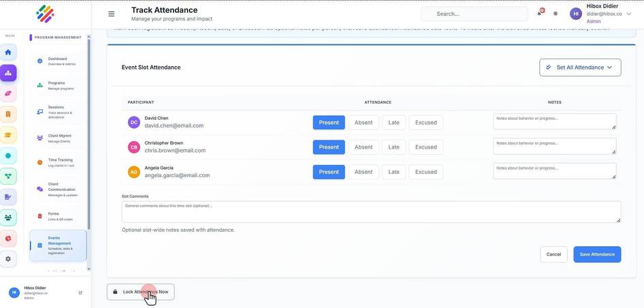Mark Angela Garcia as Absent

(364, 172)
